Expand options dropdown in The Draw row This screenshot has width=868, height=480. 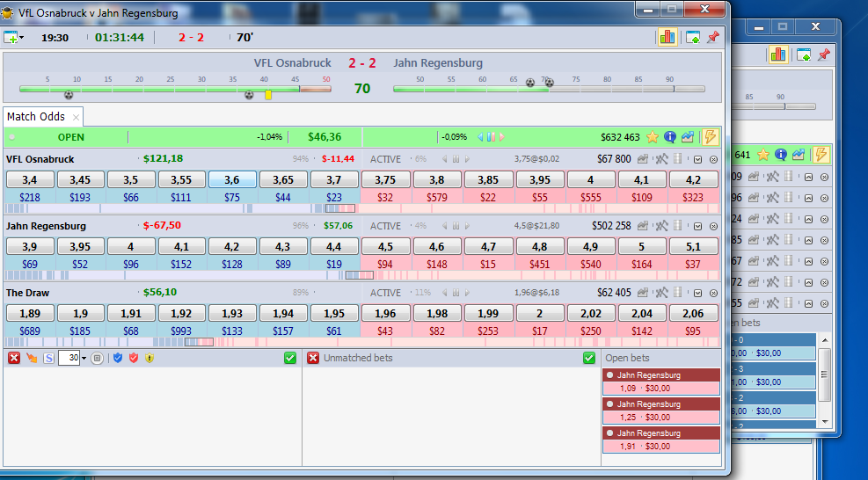click(697, 294)
